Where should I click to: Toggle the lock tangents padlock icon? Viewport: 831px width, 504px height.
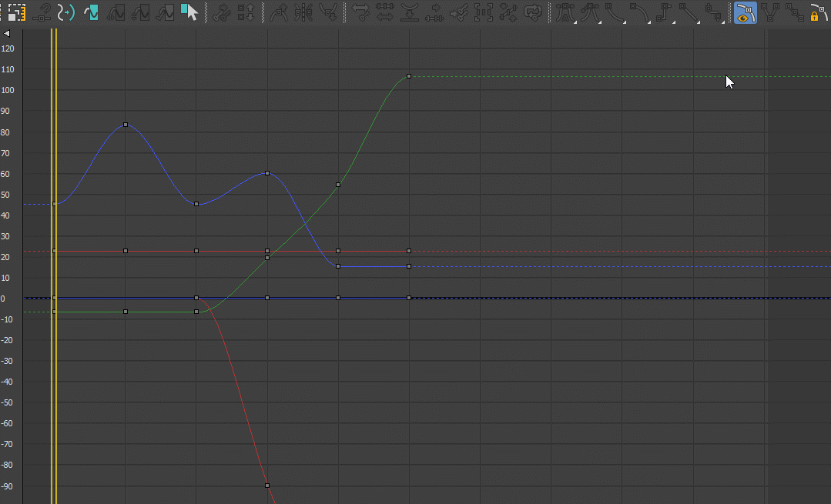[x=816, y=12]
